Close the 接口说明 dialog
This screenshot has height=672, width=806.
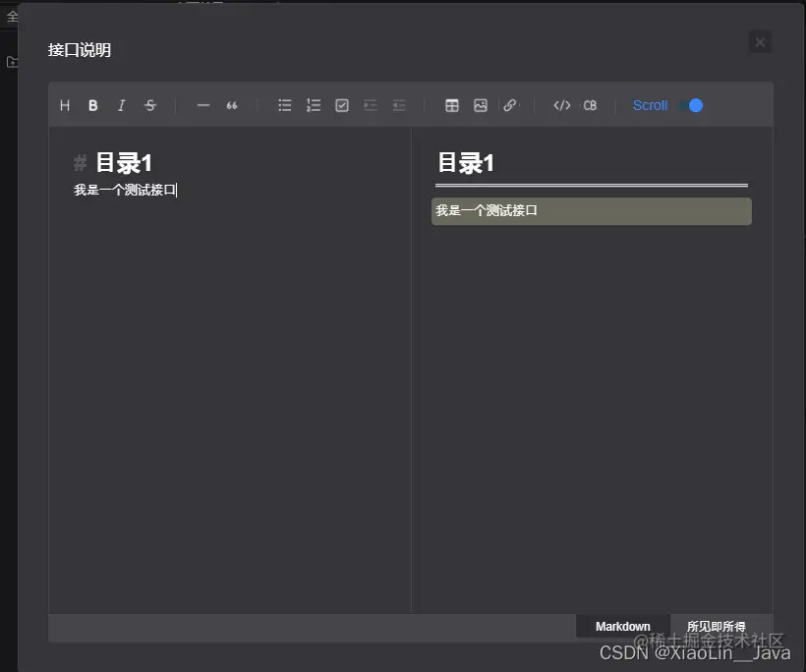tap(760, 41)
